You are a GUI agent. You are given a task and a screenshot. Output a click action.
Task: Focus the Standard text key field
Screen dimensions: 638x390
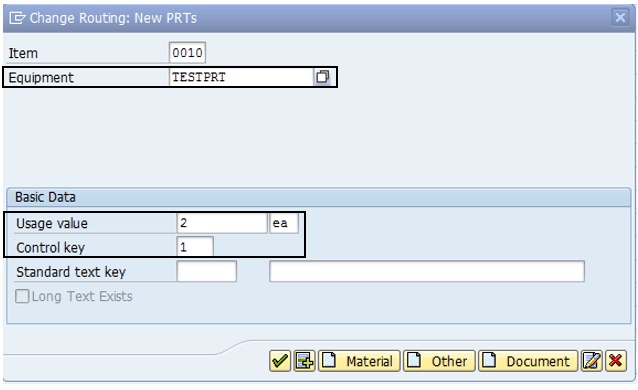tap(207, 272)
